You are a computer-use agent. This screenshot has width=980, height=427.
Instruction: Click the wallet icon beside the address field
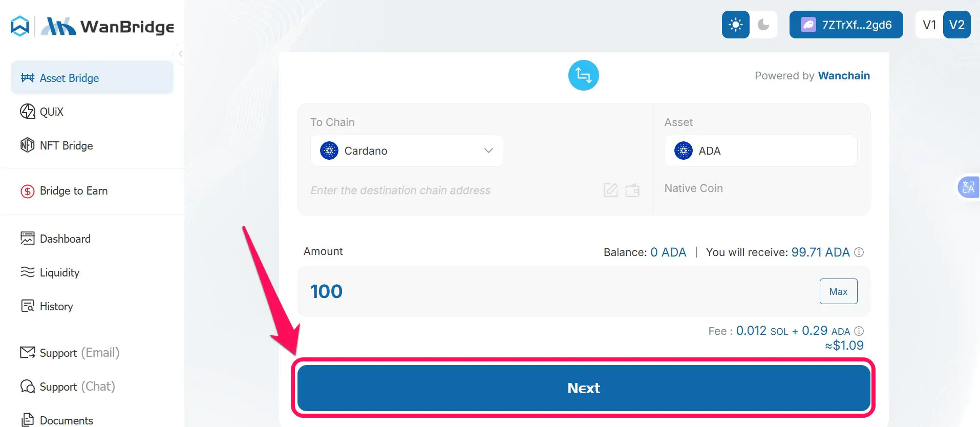(632, 190)
